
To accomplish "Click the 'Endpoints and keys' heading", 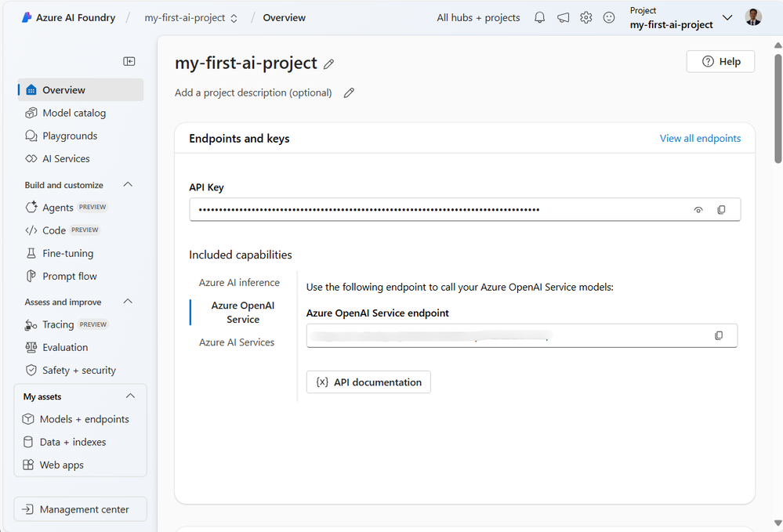I will [239, 138].
